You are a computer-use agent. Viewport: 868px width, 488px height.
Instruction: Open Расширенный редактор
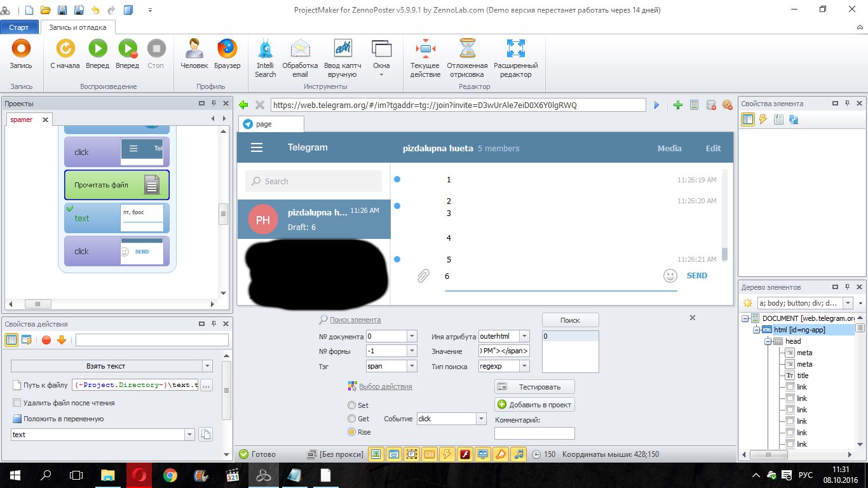(x=515, y=58)
